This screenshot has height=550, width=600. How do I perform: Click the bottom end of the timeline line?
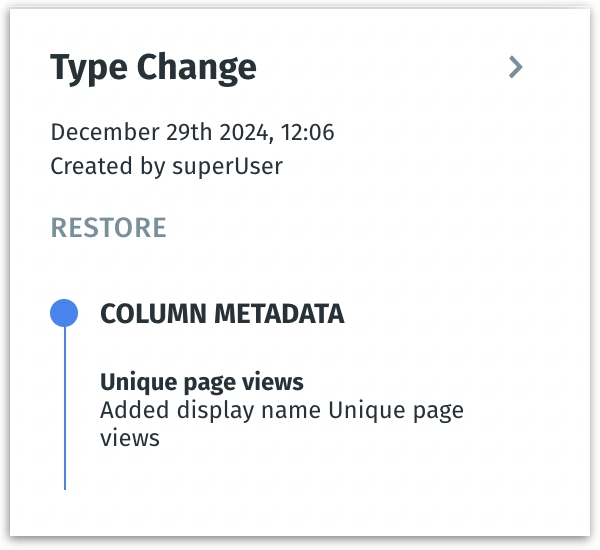click(x=65, y=484)
